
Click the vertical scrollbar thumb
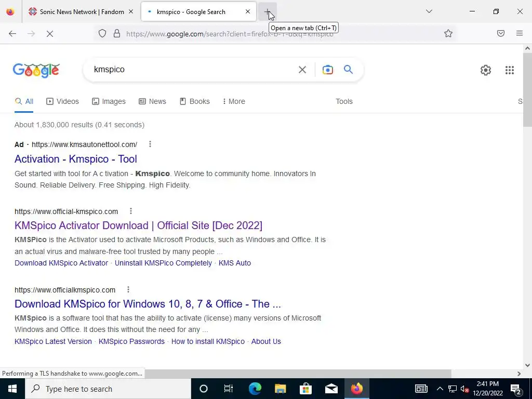tap(527, 90)
